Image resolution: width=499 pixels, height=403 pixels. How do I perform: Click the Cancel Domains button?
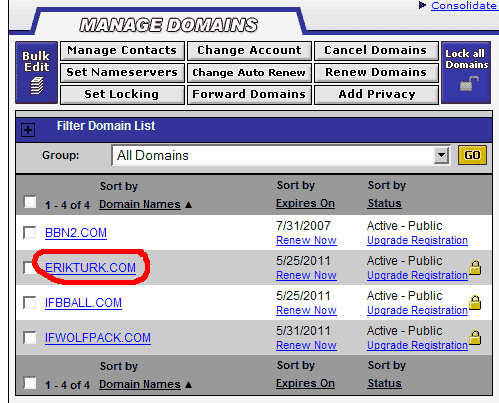[x=376, y=51]
